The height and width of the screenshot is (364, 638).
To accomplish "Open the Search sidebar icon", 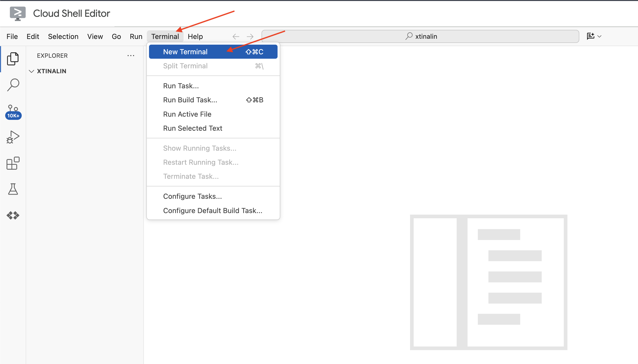I will click(x=13, y=85).
